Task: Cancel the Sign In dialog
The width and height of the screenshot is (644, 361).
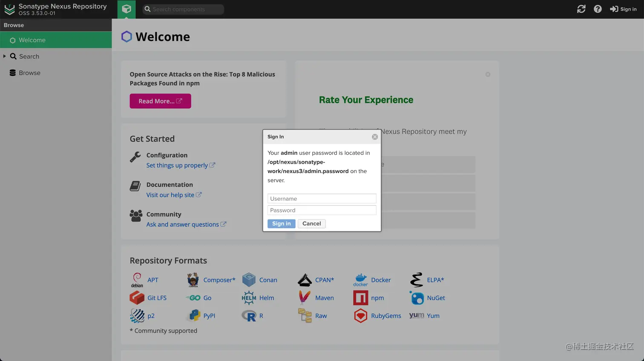Action: pos(312,224)
